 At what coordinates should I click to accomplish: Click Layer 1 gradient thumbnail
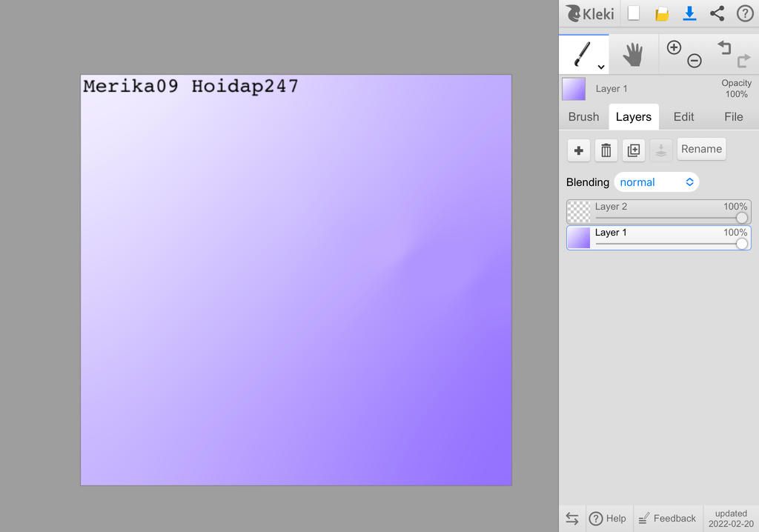[578, 238]
